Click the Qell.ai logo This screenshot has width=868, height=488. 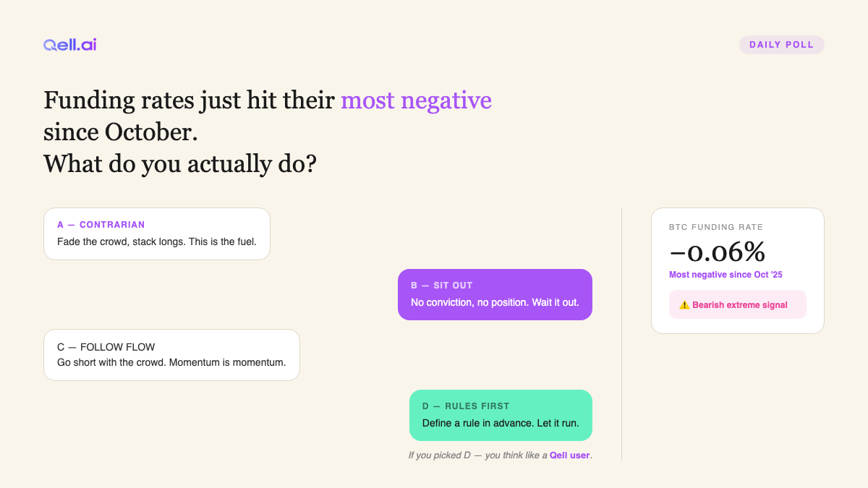coord(69,45)
